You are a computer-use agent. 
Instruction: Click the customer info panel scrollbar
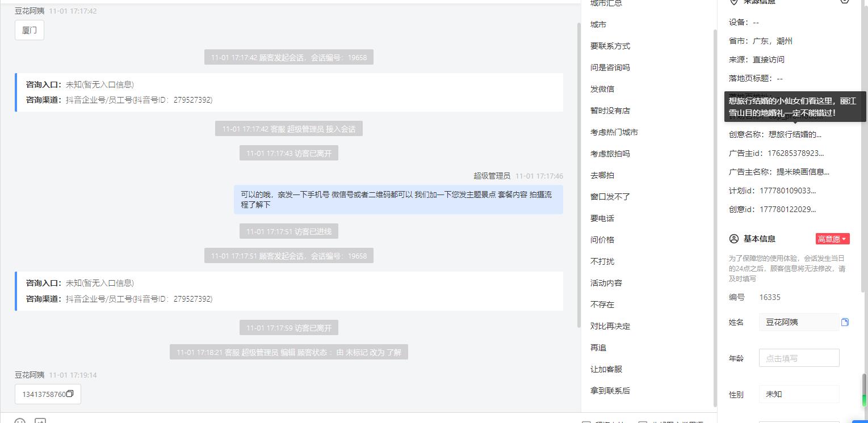pyautogui.click(x=865, y=390)
